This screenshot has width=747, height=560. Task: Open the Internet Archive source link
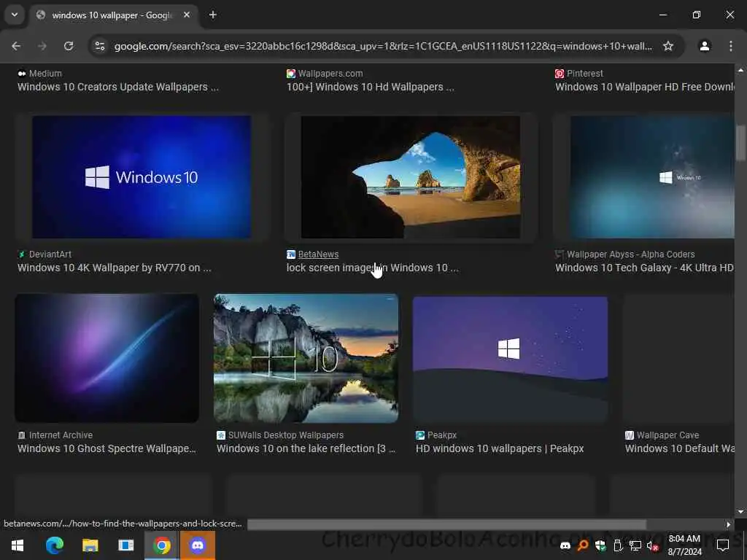click(x=61, y=435)
